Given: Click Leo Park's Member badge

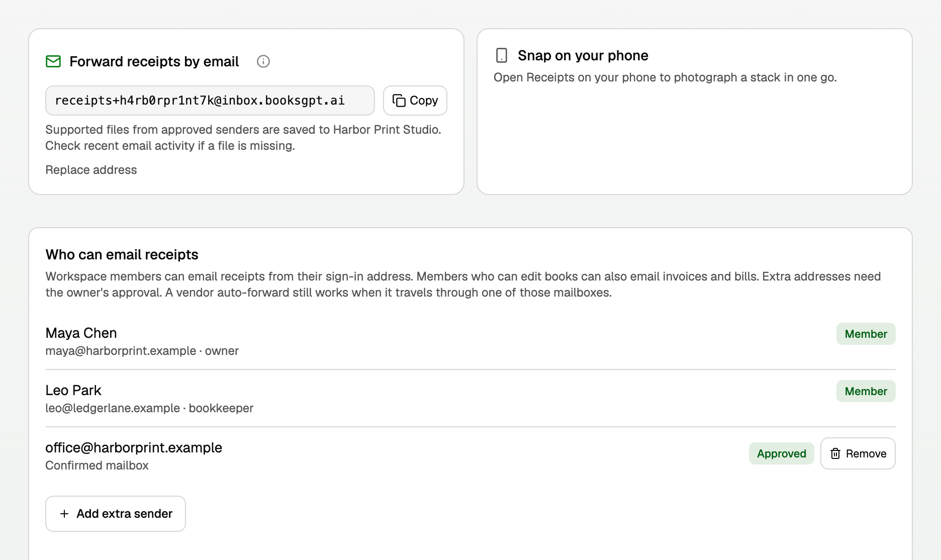Looking at the screenshot, I should click(866, 391).
